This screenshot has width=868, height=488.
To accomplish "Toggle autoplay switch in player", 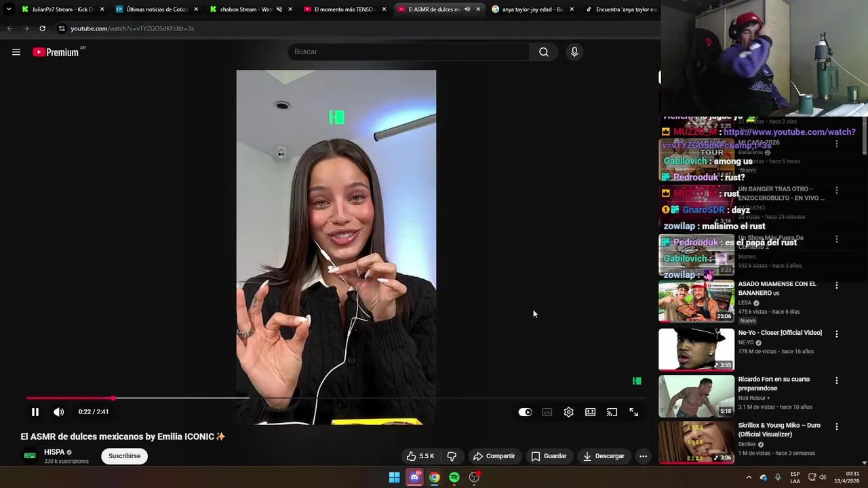I will coord(526,412).
